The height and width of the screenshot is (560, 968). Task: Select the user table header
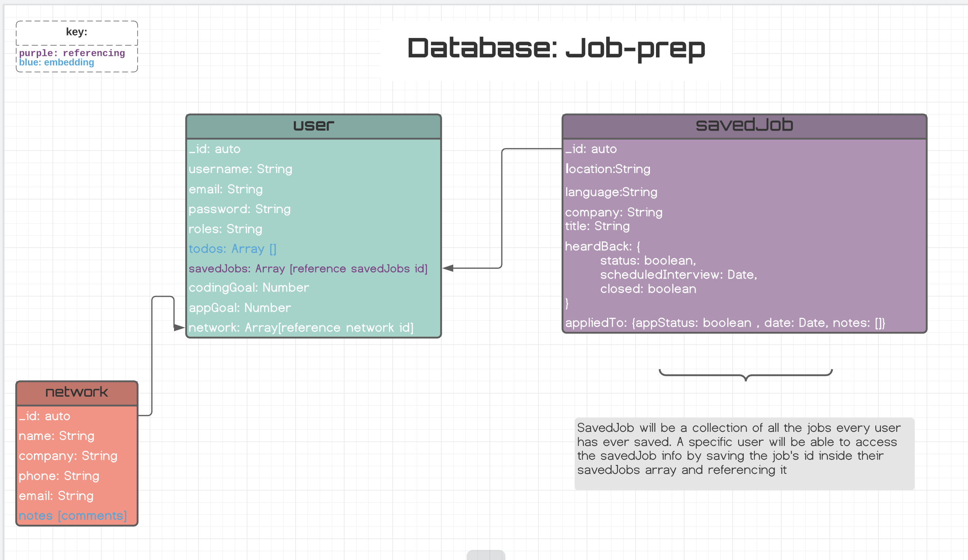[x=313, y=126]
